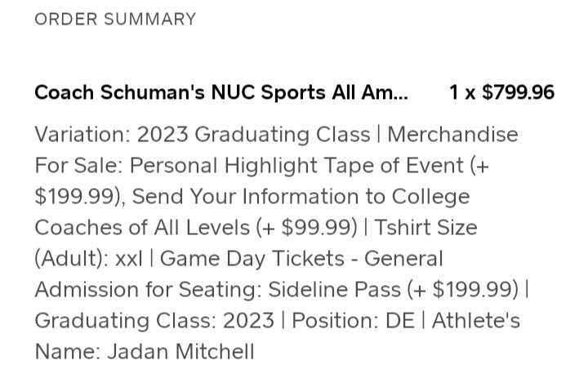Select Personal Highlight Tape of Event text
The height and width of the screenshot is (392, 588).
[296, 166]
